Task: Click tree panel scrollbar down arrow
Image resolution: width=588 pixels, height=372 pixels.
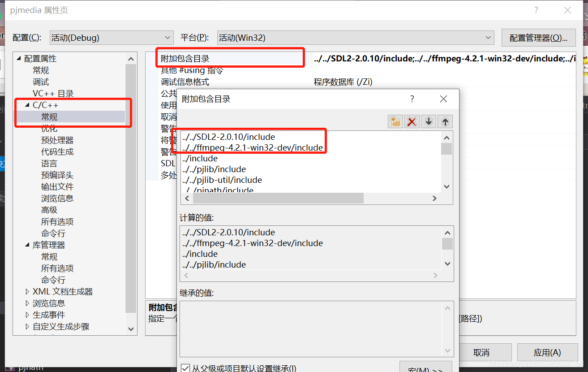Action: [131, 329]
